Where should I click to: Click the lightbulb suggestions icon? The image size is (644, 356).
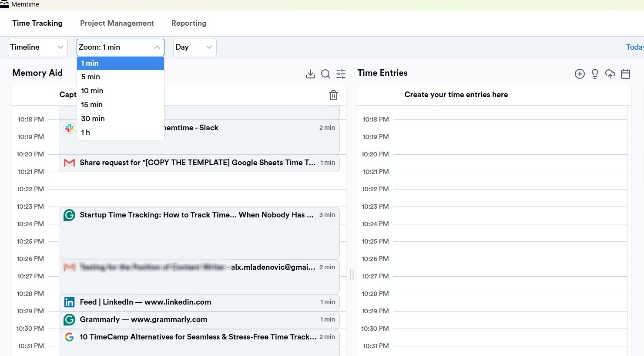pyautogui.click(x=595, y=74)
